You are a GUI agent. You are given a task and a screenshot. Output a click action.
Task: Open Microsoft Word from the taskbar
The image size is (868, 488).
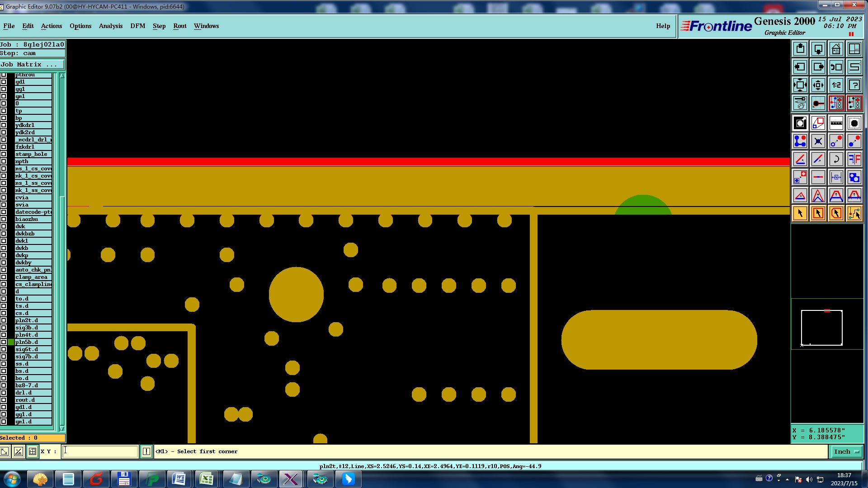[x=179, y=479]
